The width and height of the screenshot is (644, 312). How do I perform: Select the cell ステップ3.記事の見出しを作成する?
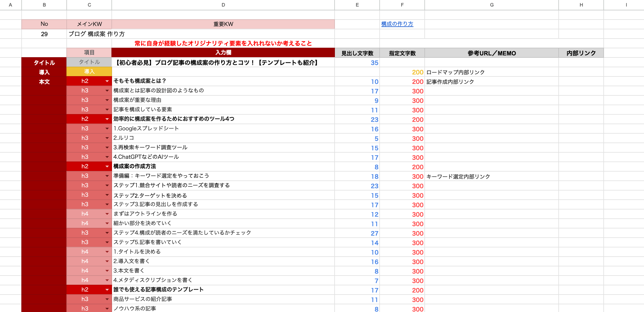(x=223, y=204)
